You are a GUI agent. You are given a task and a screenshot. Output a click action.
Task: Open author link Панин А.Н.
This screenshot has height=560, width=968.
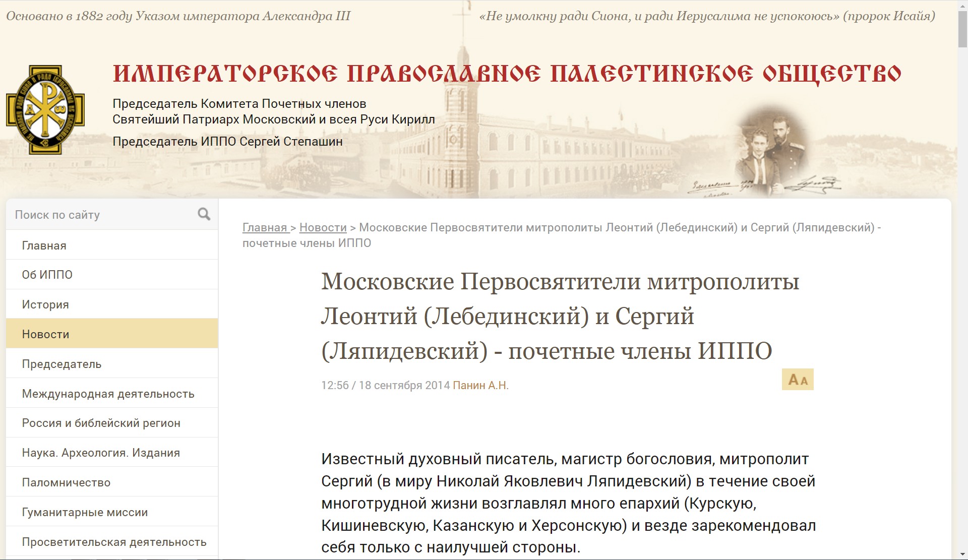(x=481, y=385)
